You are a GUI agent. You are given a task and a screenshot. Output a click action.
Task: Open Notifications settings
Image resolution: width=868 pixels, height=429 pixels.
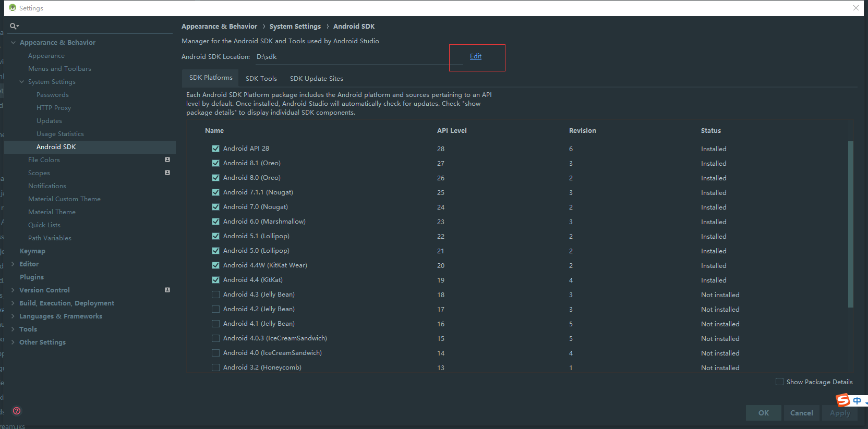pos(47,186)
